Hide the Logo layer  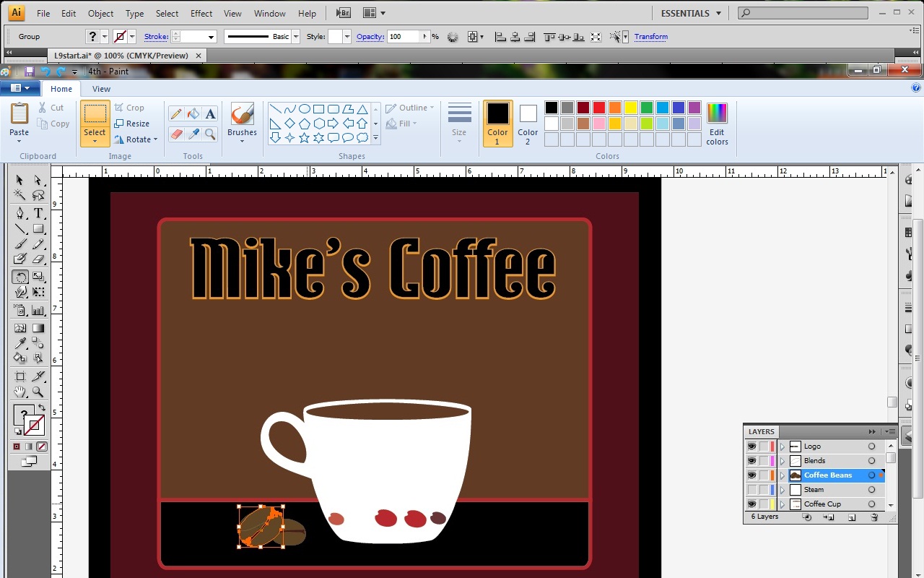click(x=752, y=447)
